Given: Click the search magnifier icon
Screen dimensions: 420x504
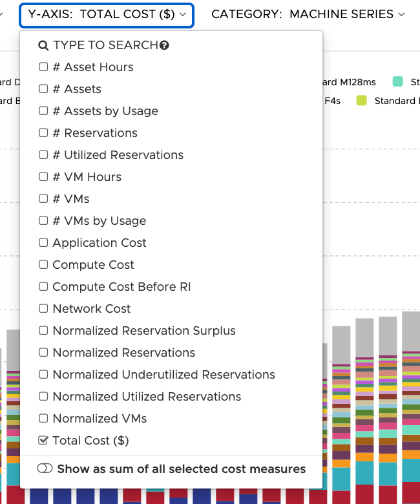Looking at the screenshot, I should coord(43,45).
